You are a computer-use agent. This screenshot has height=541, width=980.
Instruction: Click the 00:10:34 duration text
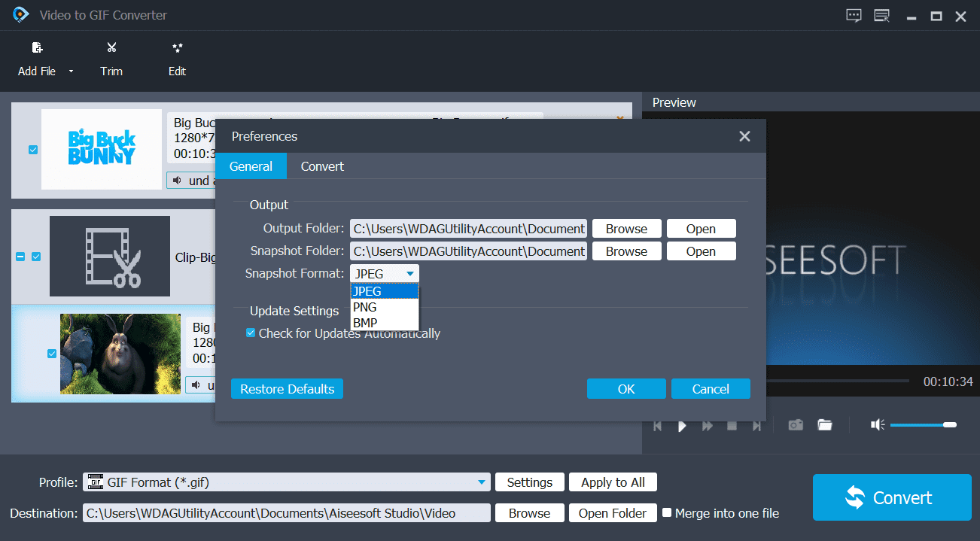948,381
